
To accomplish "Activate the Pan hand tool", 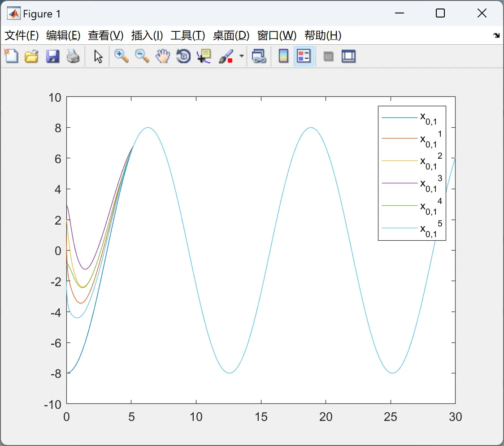I will pyautogui.click(x=163, y=56).
